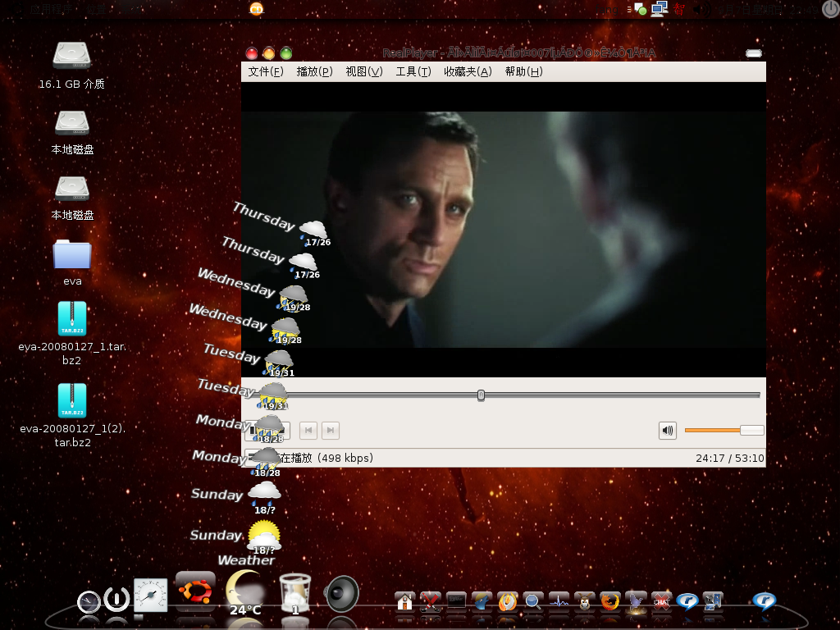Launch Firefox from the dock
Screen dimensions: 840x630
coord(610,601)
